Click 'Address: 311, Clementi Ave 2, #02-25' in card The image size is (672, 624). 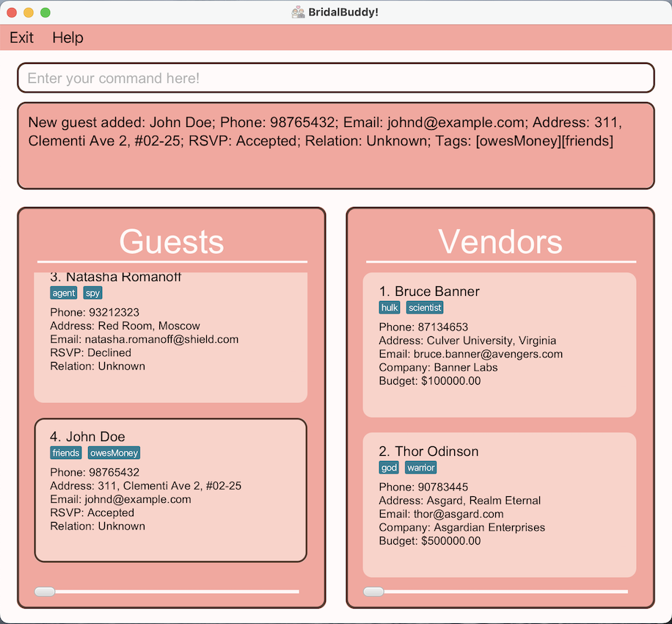click(145, 486)
